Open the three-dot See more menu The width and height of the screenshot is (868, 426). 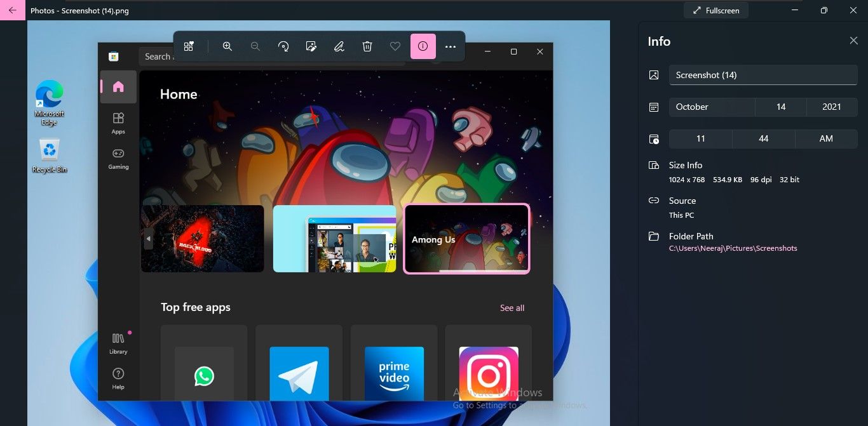point(451,46)
